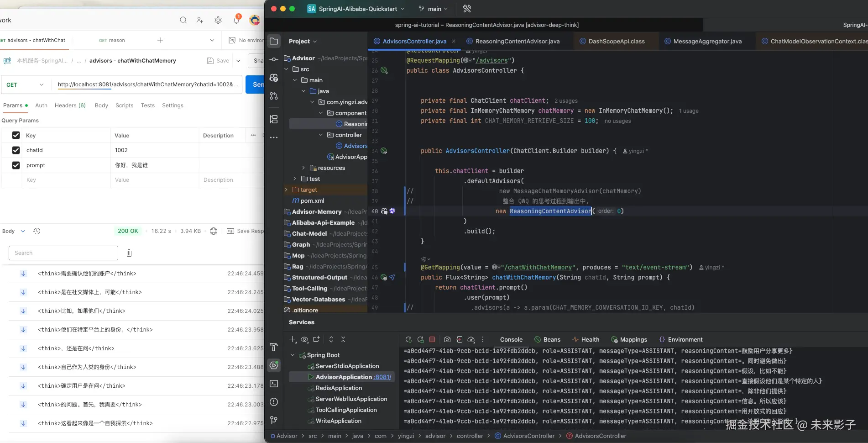The image size is (868, 443).
Task: Uncheck the prompt parameter checkbox
Action: (x=16, y=165)
